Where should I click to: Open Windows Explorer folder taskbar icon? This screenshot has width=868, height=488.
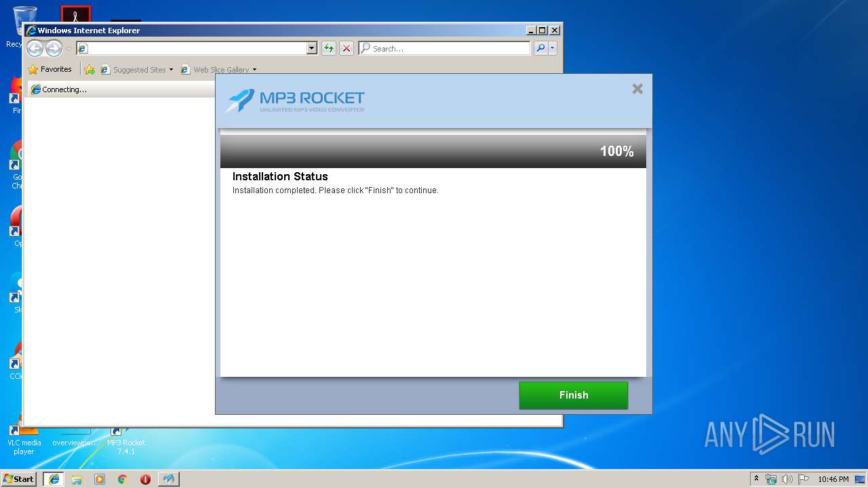coord(77,479)
